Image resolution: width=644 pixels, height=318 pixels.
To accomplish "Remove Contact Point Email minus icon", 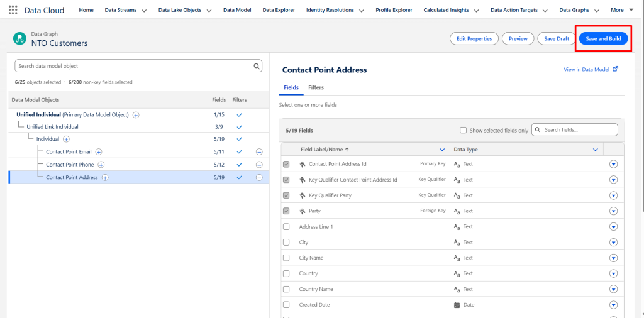I will 259,152.
